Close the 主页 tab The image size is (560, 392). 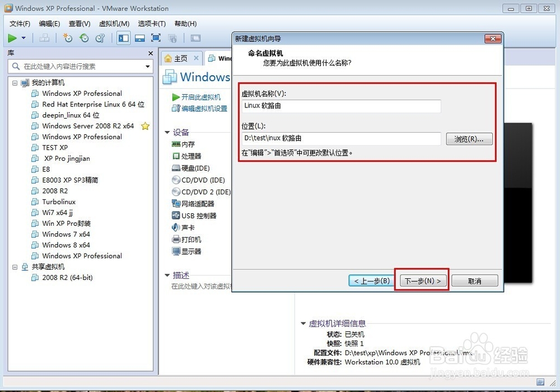click(x=196, y=58)
